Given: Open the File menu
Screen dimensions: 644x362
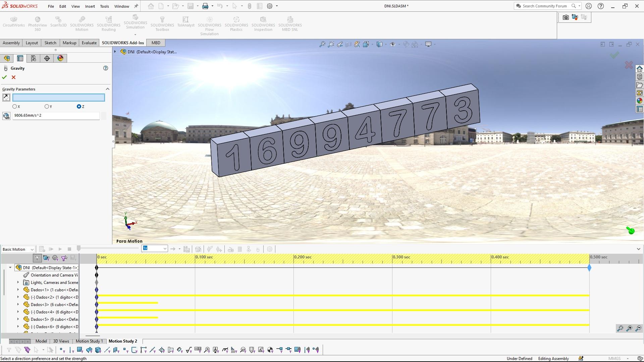Looking at the screenshot, I should [51, 6].
